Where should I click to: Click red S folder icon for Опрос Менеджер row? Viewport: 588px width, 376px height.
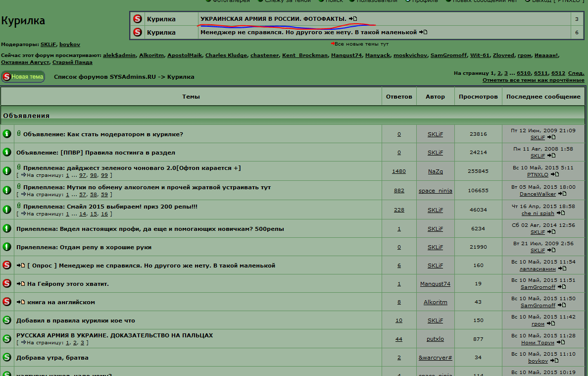pos(7,266)
